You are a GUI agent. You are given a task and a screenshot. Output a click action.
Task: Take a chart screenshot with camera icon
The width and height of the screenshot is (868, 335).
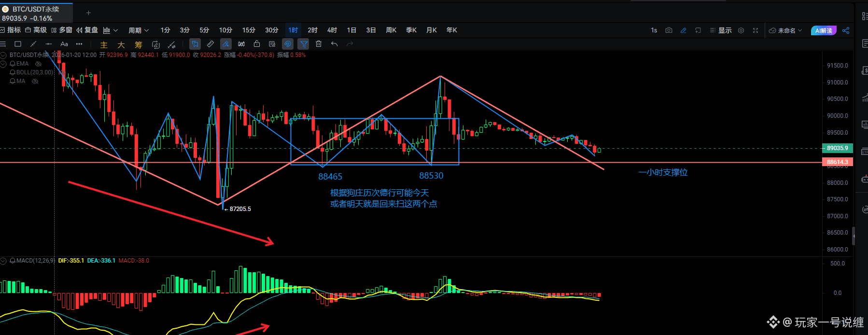669,30
